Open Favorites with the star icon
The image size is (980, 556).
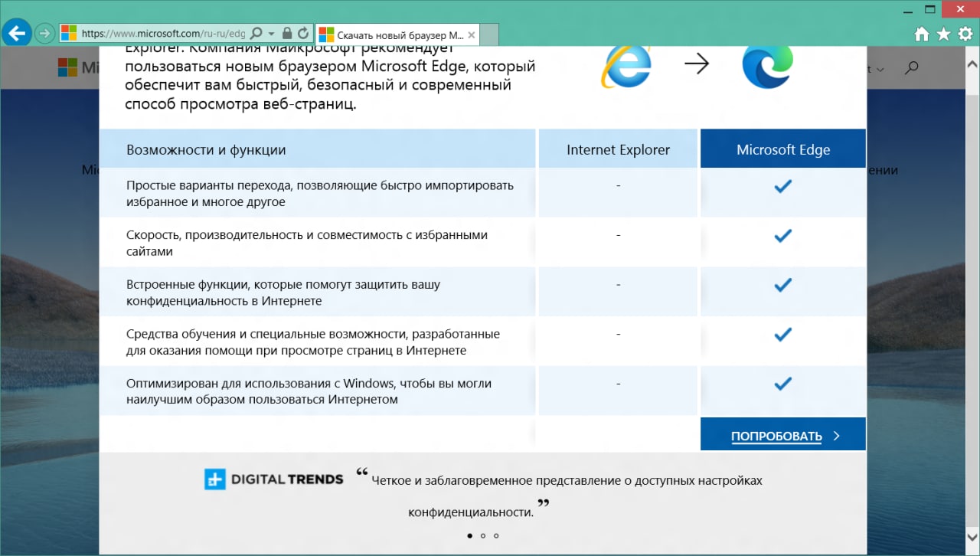click(944, 34)
